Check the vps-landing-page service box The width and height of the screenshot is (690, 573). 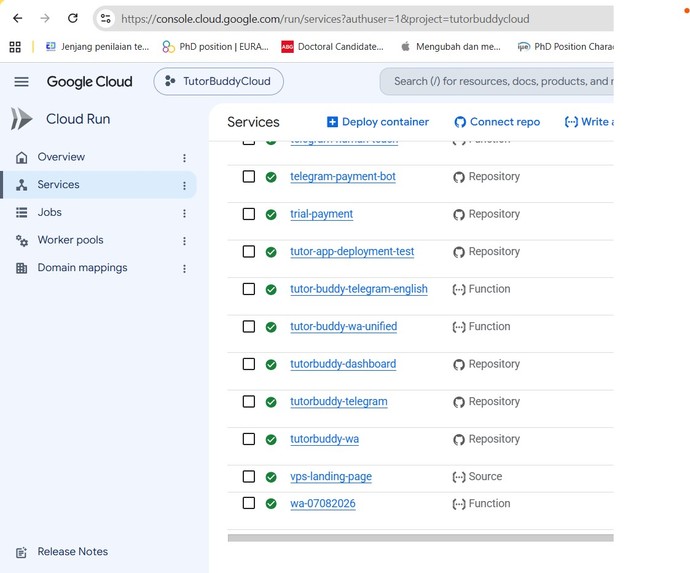coord(249,476)
